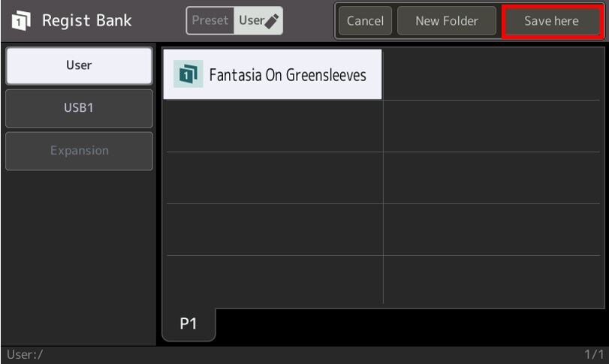Select the empty slot directly below Fantasia On Greensleeves
The image size is (609, 364).
[273, 126]
